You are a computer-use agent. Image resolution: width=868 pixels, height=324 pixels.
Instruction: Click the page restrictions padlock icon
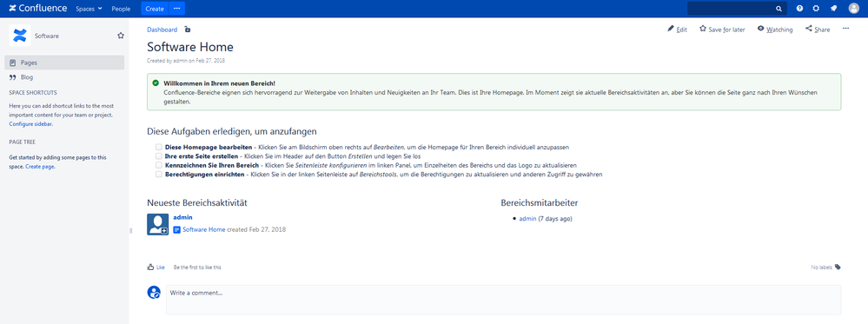tap(187, 30)
